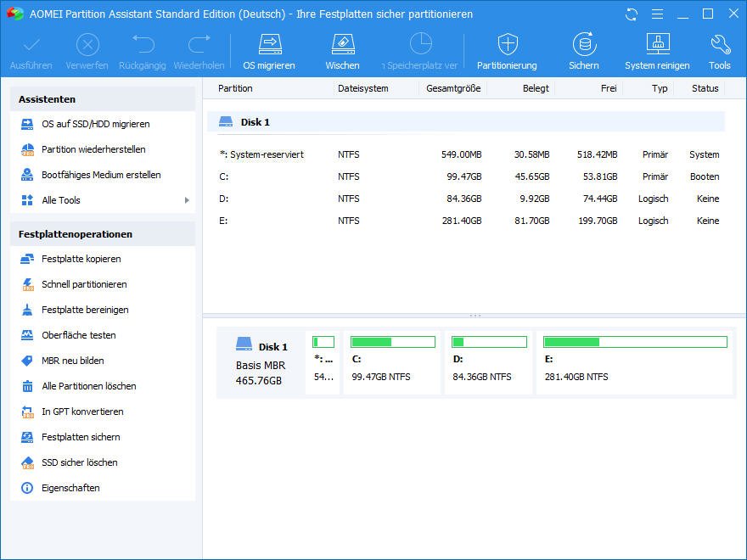Click the refresh icon in title bar
This screenshot has width=747, height=560.
tap(631, 14)
